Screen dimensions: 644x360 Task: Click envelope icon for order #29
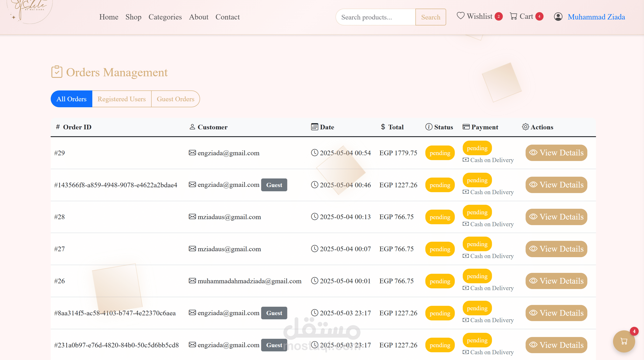point(192,153)
